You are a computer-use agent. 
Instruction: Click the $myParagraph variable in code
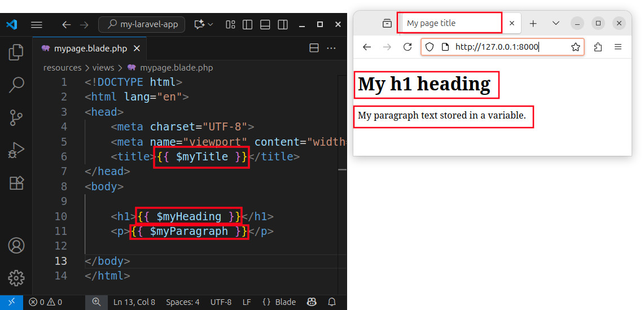click(189, 232)
